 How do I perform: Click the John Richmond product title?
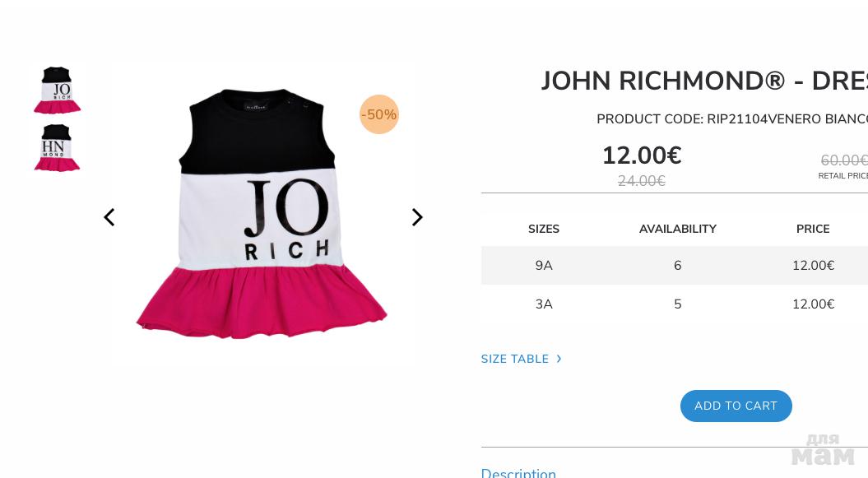pyautogui.click(x=704, y=81)
